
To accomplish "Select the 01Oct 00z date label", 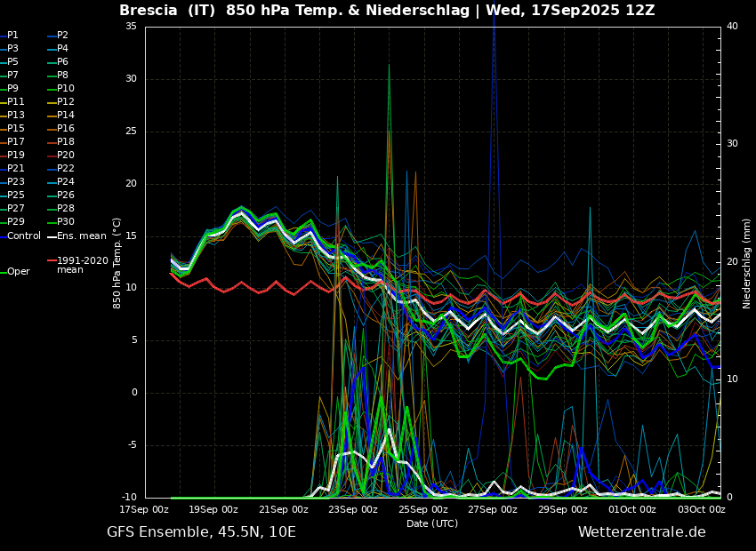I will (632, 510).
